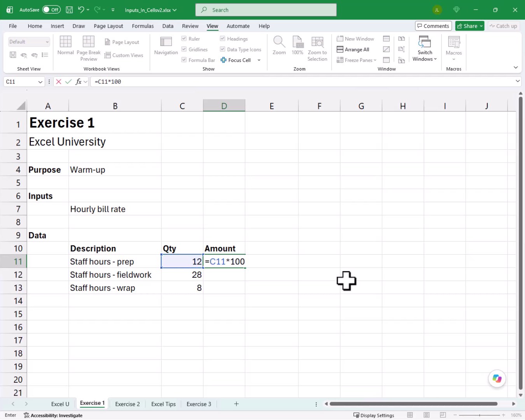Viewport: 525px width, 420px height.
Task: Click the horizontal scrollbar
Action: (413, 404)
